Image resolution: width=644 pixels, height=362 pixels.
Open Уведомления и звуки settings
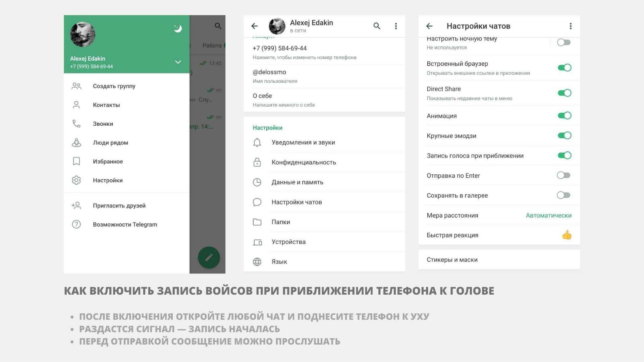tap(324, 142)
